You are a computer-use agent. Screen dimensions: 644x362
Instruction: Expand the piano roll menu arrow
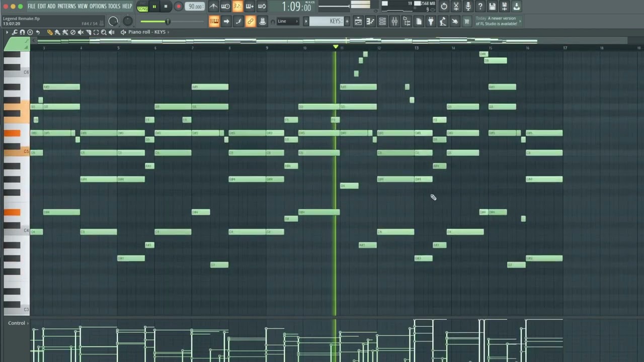pyautogui.click(x=7, y=32)
